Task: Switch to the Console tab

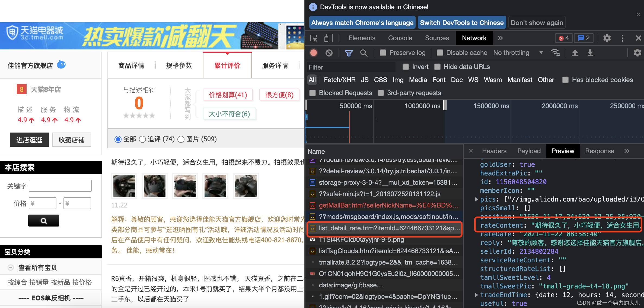Action: pyautogui.click(x=400, y=38)
